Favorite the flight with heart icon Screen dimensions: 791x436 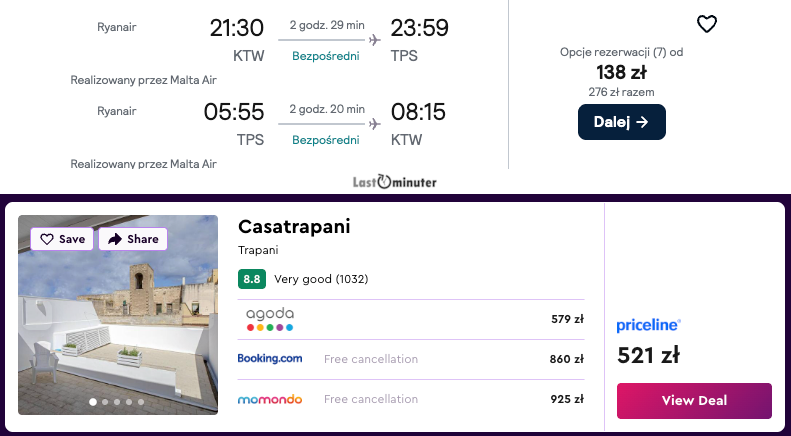coord(707,24)
